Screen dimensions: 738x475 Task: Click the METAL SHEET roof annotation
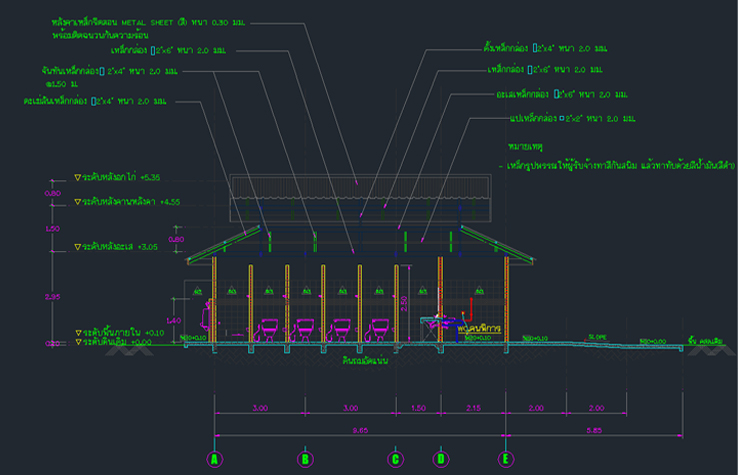(x=148, y=23)
